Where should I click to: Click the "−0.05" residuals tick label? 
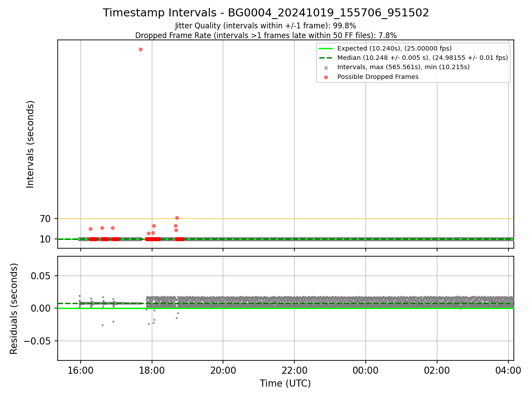click(37, 341)
